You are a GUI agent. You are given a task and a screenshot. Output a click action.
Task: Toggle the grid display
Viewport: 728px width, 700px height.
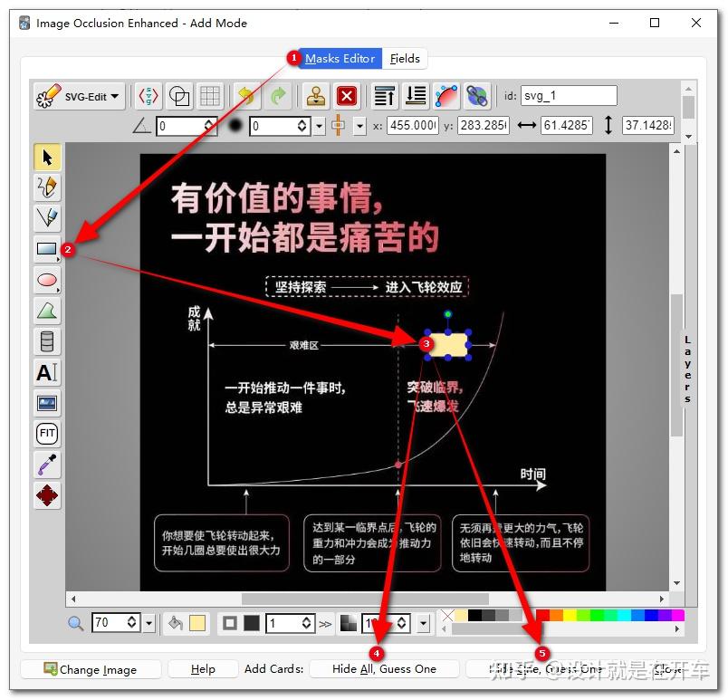coord(211,95)
